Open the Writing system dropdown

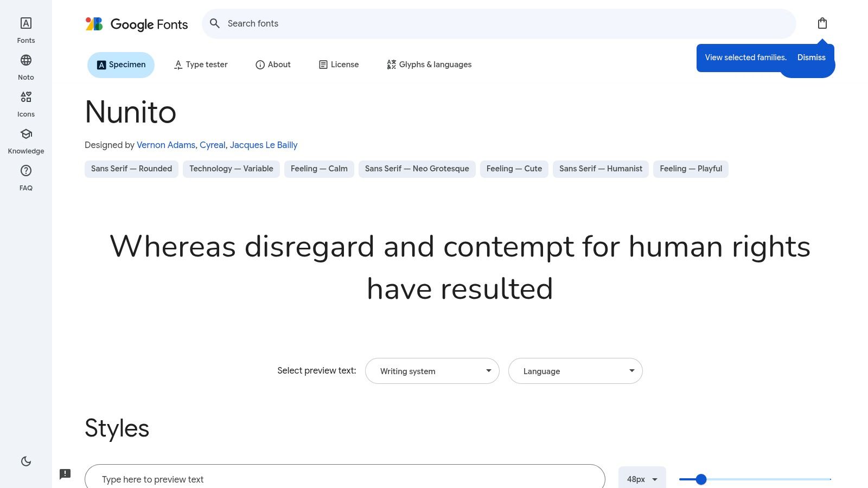tap(432, 371)
